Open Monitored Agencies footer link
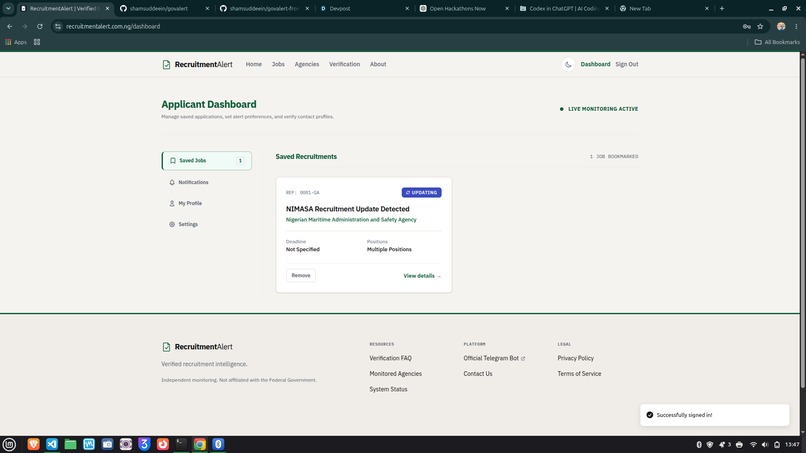 pos(395,374)
